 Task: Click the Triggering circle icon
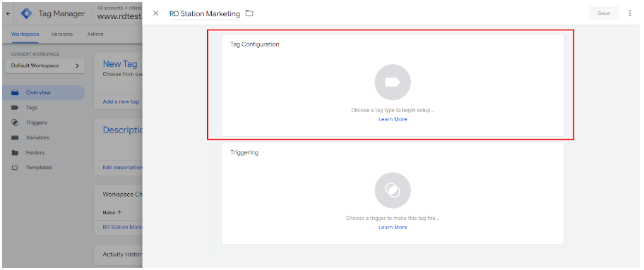point(393,190)
